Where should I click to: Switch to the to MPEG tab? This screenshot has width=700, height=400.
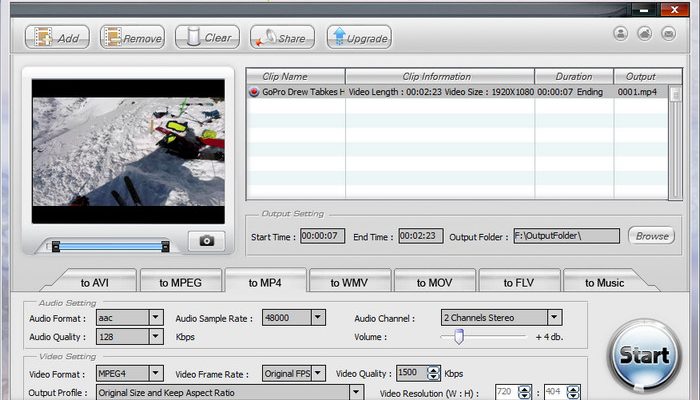[180, 283]
